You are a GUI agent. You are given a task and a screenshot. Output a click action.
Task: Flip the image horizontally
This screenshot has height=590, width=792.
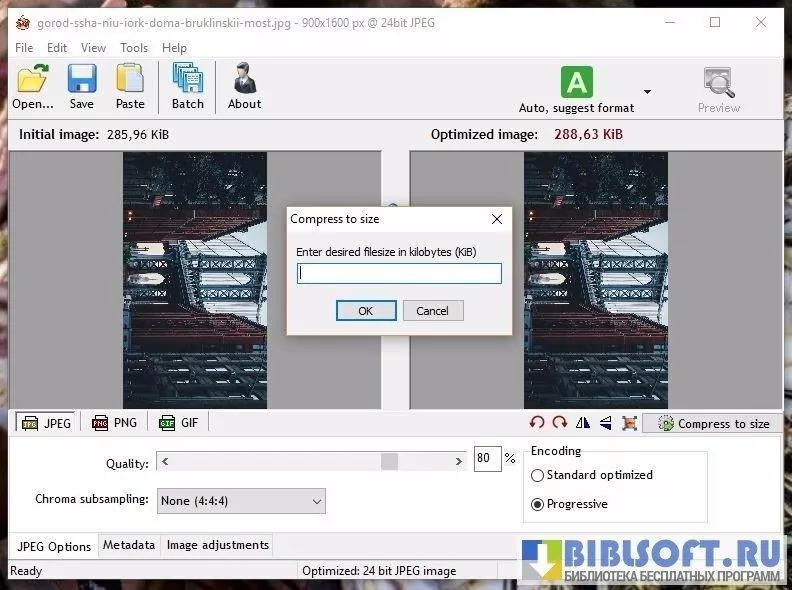coord(583,423)
